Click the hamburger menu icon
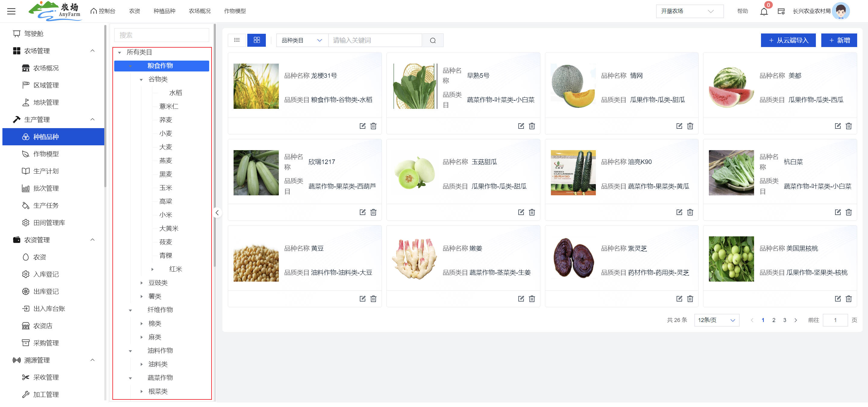The height and width of the screenshot is (407, 868). pos(11,11)
